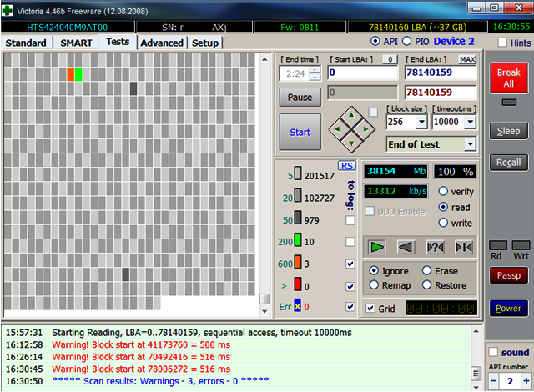534x392 pixels.
Task: Click the RS reset counters button
Action: 346,166
